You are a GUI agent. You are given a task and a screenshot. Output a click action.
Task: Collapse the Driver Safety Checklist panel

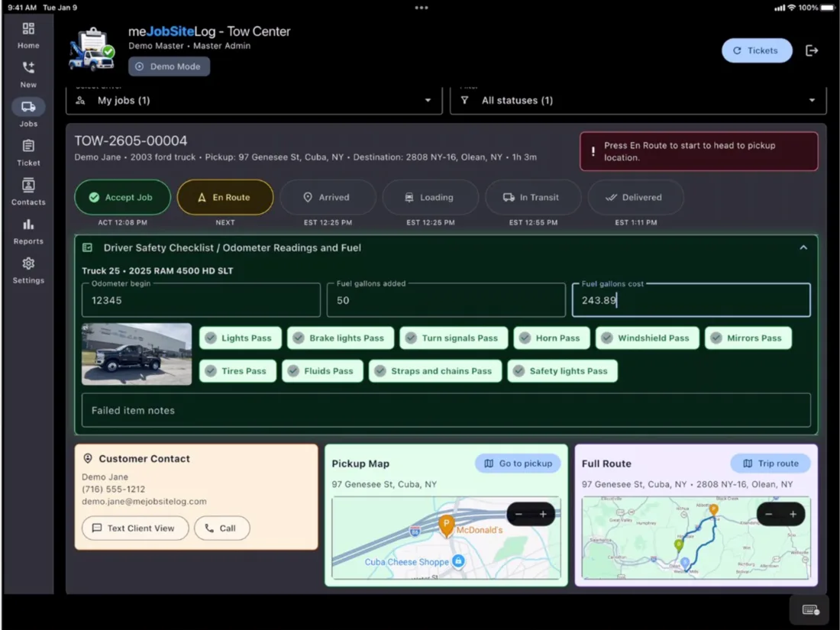[x=803, y=247]
